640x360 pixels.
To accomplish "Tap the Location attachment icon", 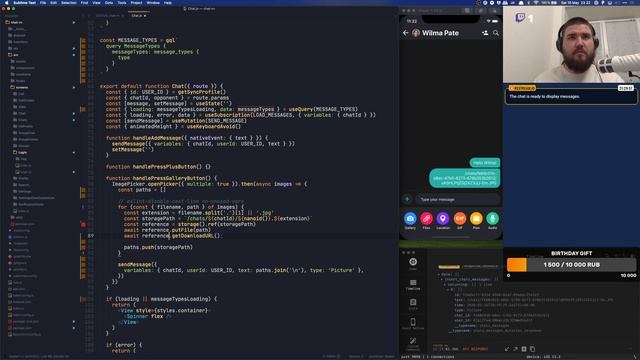I will pyautogui.click(x=443, y=218).
